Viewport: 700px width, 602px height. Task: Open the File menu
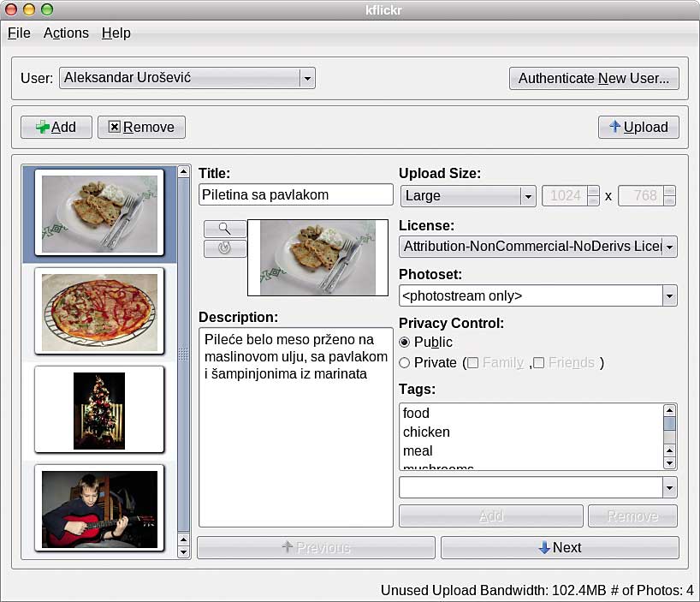19,33
